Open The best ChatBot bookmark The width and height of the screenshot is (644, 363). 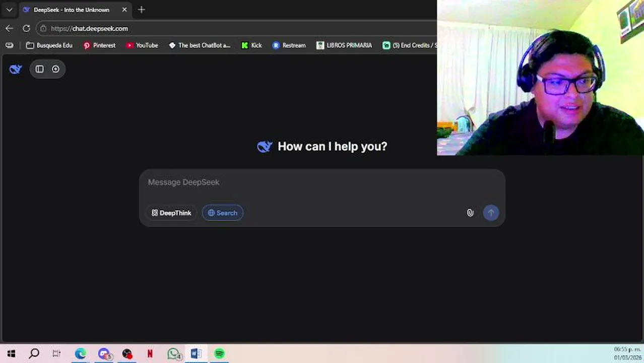tap(200, 45)
